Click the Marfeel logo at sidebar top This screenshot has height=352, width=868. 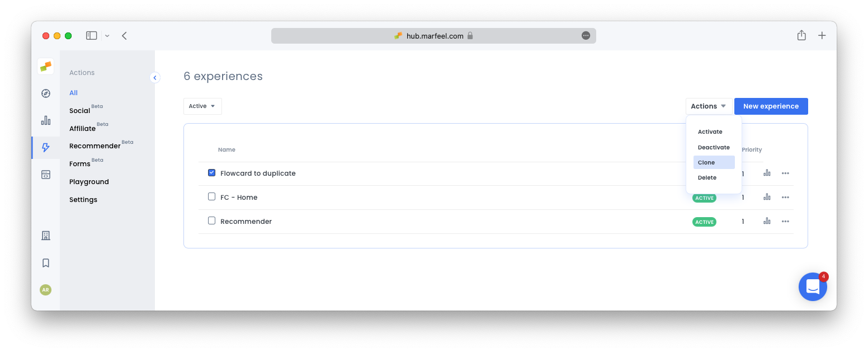45,65
